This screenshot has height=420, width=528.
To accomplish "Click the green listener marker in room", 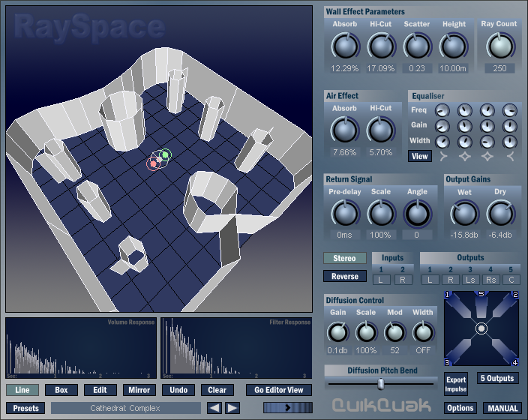I will pos(165,155).
